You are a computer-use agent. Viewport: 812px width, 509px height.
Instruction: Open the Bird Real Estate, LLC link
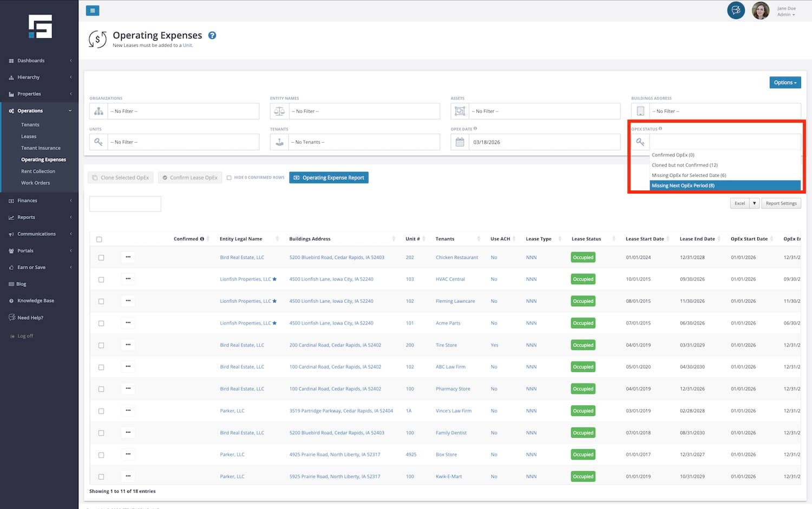pos(242,257)
